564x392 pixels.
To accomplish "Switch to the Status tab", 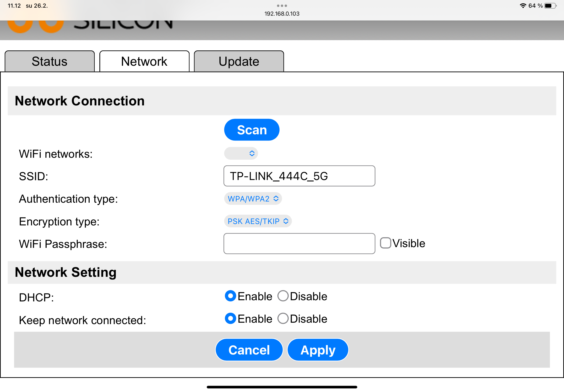I will [x=50, y=61].
